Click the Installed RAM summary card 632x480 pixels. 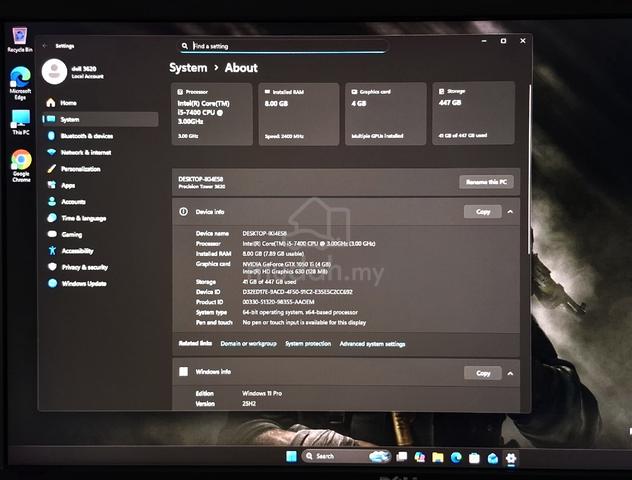tap(299, 114)
